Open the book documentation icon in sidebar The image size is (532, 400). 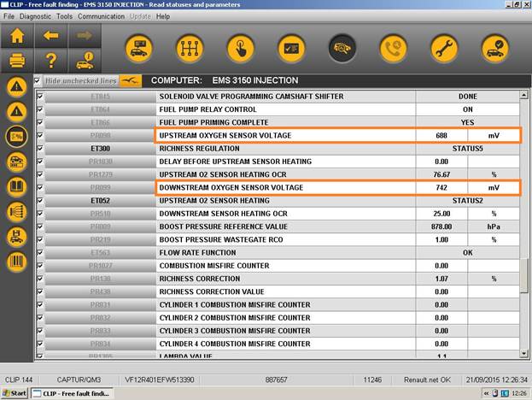pos(16,186)
